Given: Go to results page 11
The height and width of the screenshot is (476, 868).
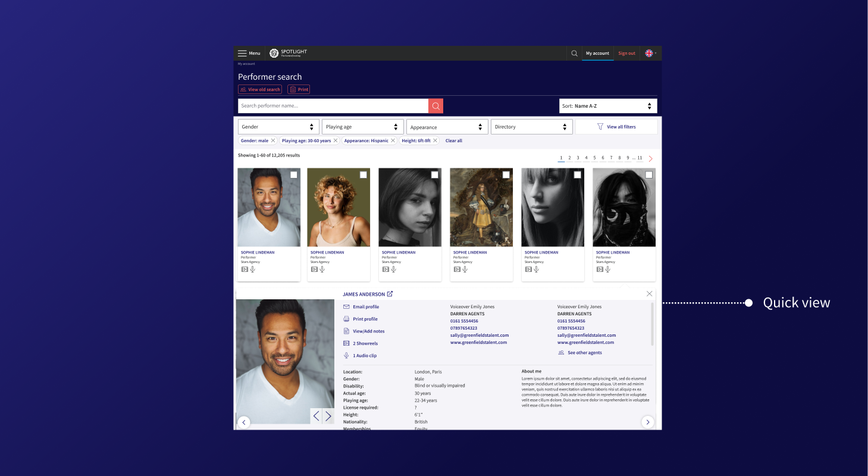Looking at the screenshot, I should pos(640,158).
